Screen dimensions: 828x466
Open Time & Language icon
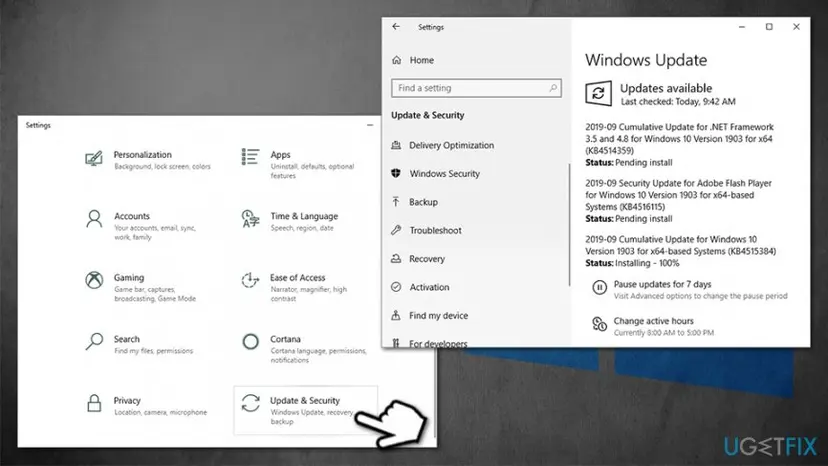coord(250,218)
